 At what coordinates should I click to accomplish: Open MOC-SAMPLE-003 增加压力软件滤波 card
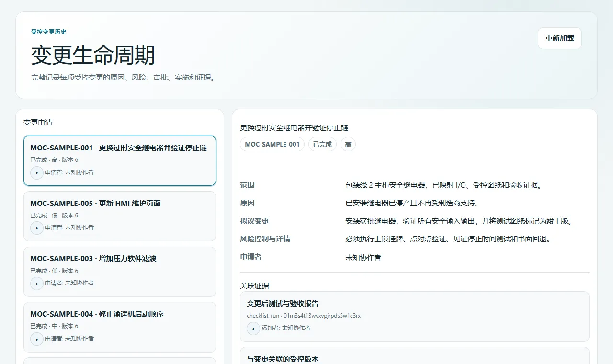tap(120, 272)
